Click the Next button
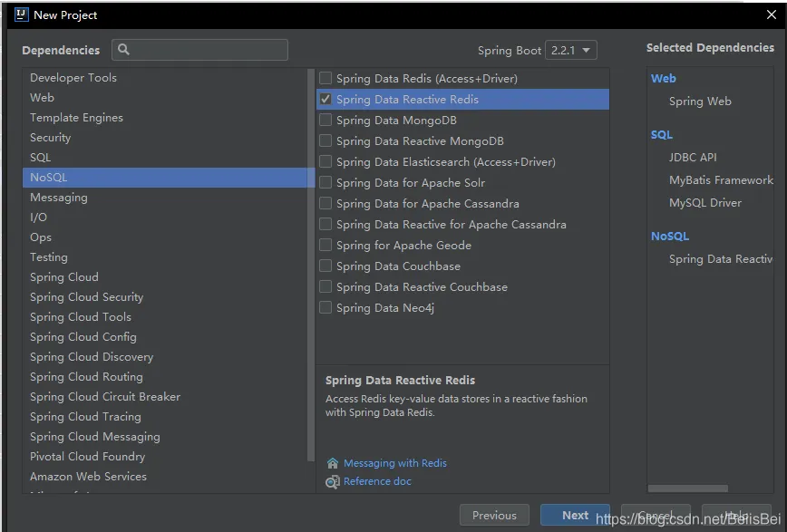Screen dimensions: 787x532 (575, 515)
